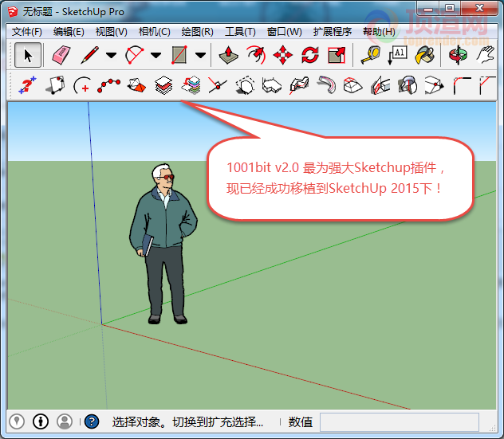The height and width of the screenshot is (439, 504).
Task: Open 1001bit multicolor layers tool
Action: click(x=191, y=85)
